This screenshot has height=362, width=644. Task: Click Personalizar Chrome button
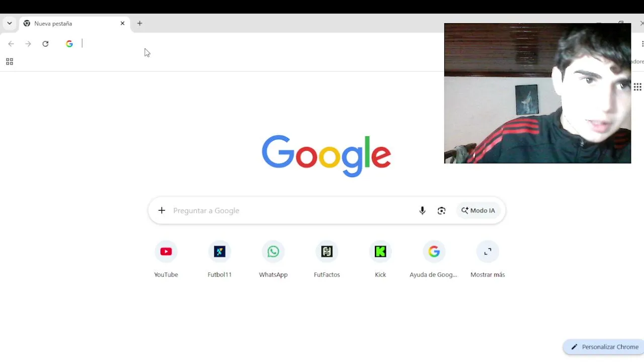(604, 347)
